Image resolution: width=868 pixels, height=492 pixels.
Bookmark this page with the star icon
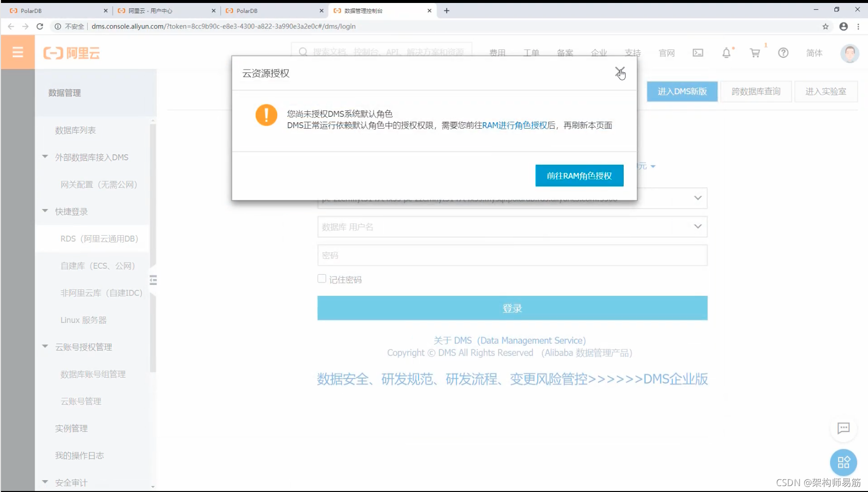pyautogui.click(x=826, y=27)
